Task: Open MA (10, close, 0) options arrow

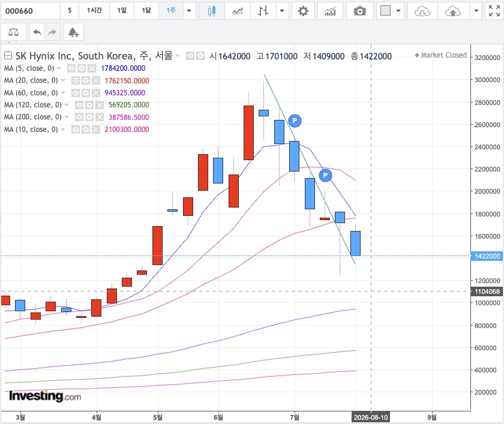Action: [x=62, y=130]
